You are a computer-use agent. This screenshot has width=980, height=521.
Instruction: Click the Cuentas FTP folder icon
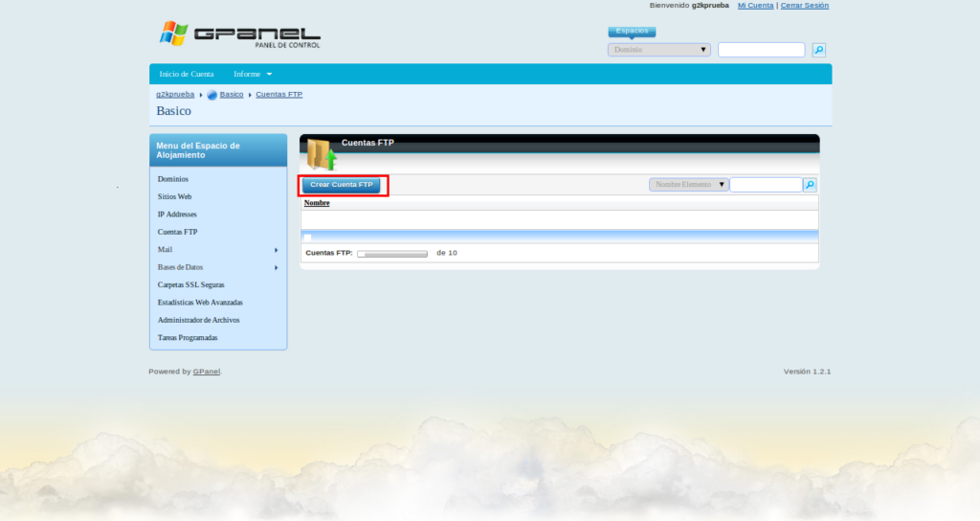(322, 155)
